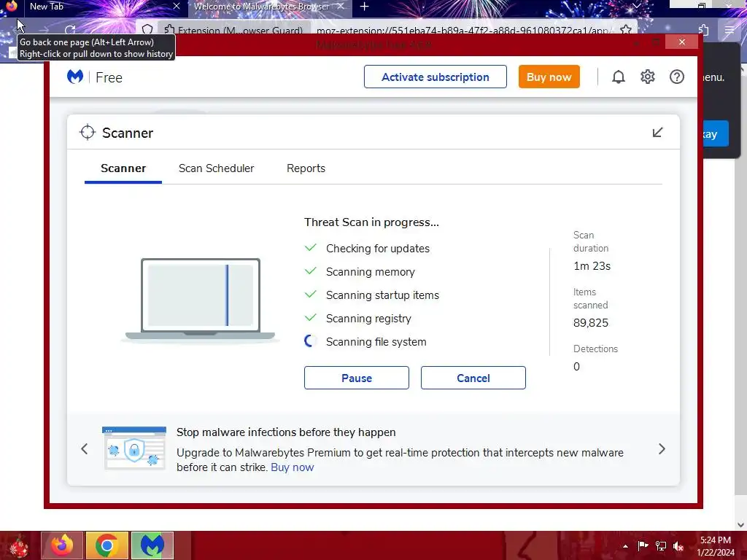Open Malwarebytes settings gear
Viewport: 747px width, 560px height.
tap(648, 77)
